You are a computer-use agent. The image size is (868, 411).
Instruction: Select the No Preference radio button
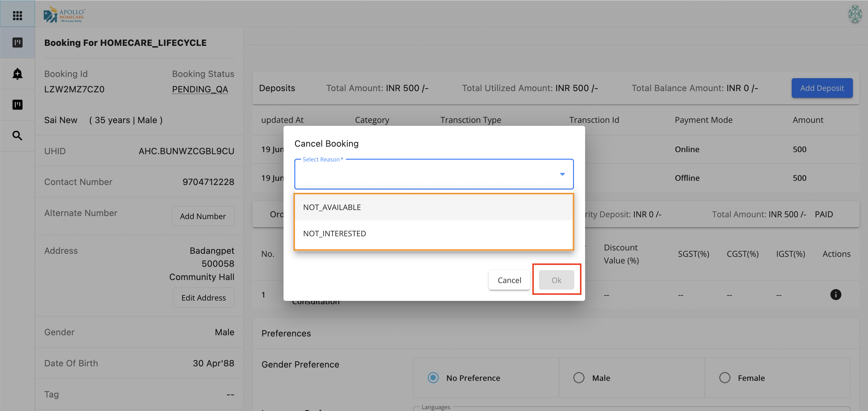433,378
